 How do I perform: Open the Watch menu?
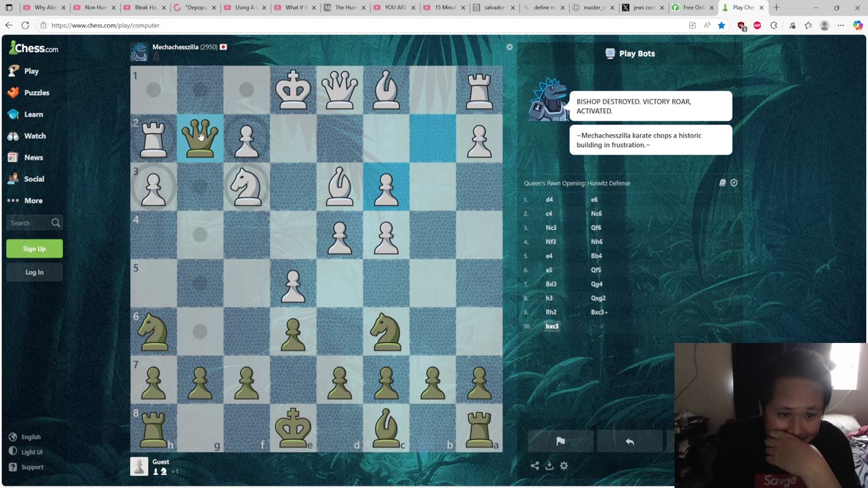point(35,136)
